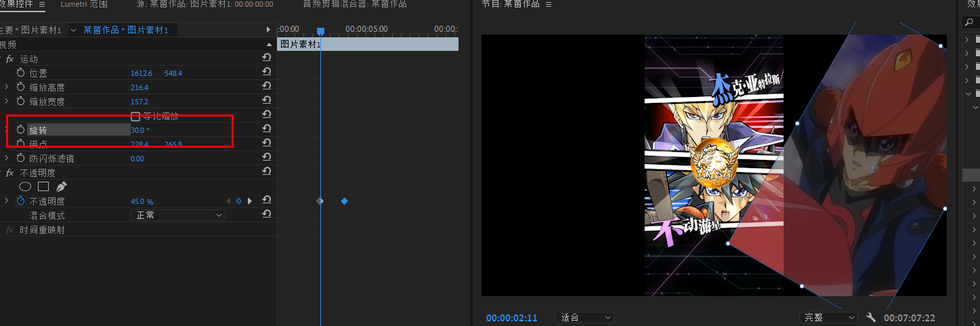Collapse the 视频 effects section
Image resolution: width=980 pixels, height=326 pixels.
(x=268, y=45)
